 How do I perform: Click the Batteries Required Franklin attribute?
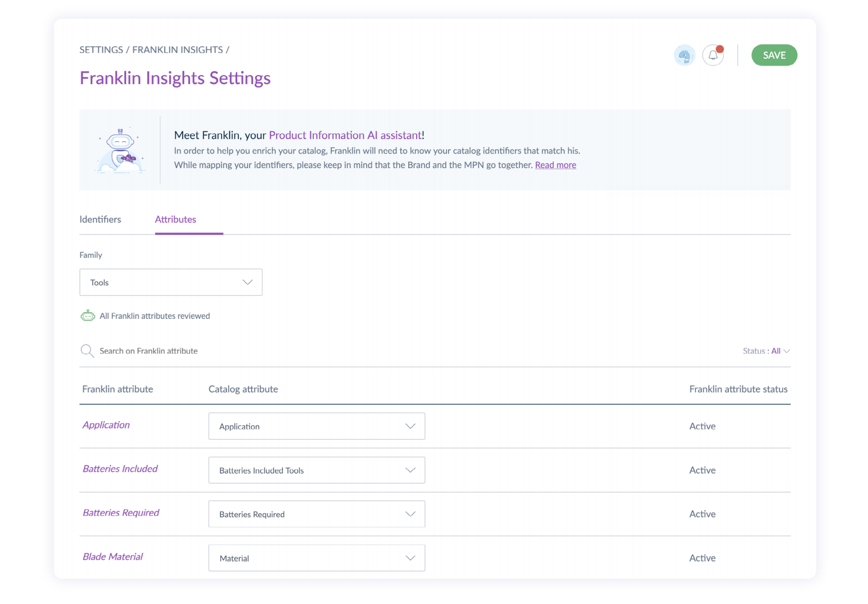121,512
